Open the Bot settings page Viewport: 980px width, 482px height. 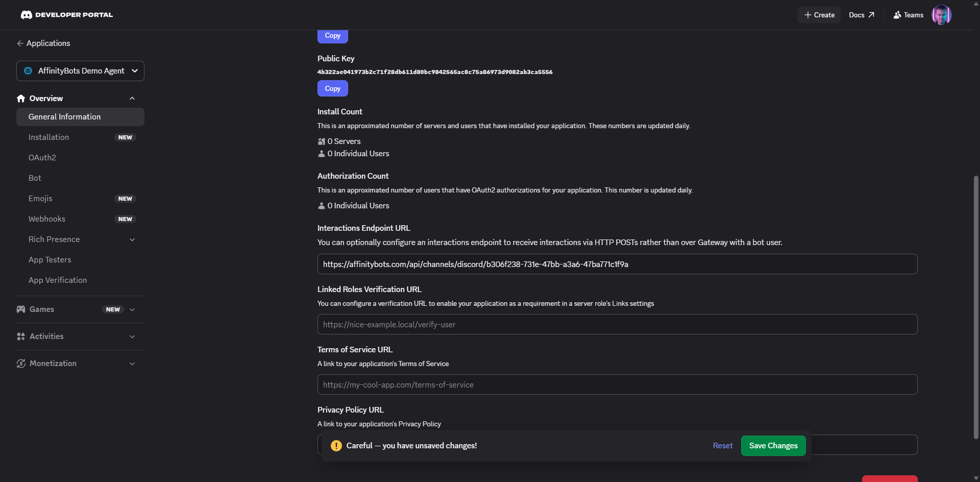point(35,178)
